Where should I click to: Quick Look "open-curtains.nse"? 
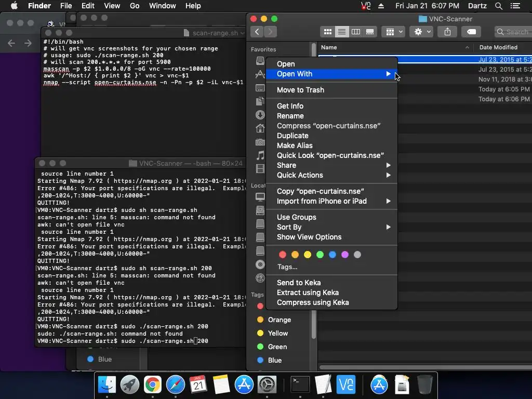[331, 155]
